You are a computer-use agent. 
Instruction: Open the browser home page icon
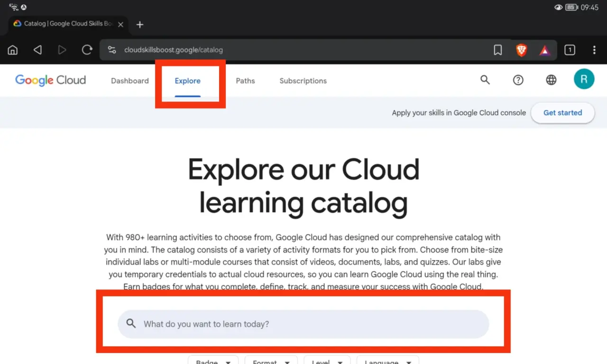[13, 50]
